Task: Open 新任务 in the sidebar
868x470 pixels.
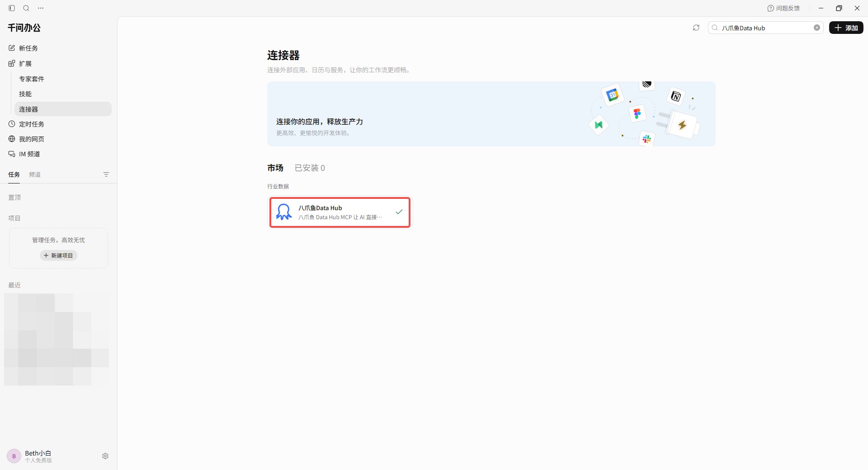Action: [x=58, y=48]
